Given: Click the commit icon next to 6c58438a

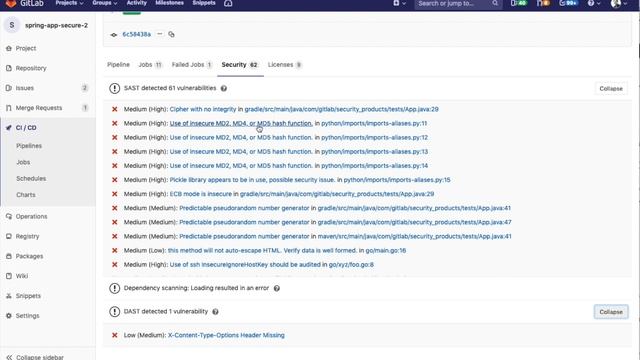Looking at the screenshot, I should click(114, 35).
